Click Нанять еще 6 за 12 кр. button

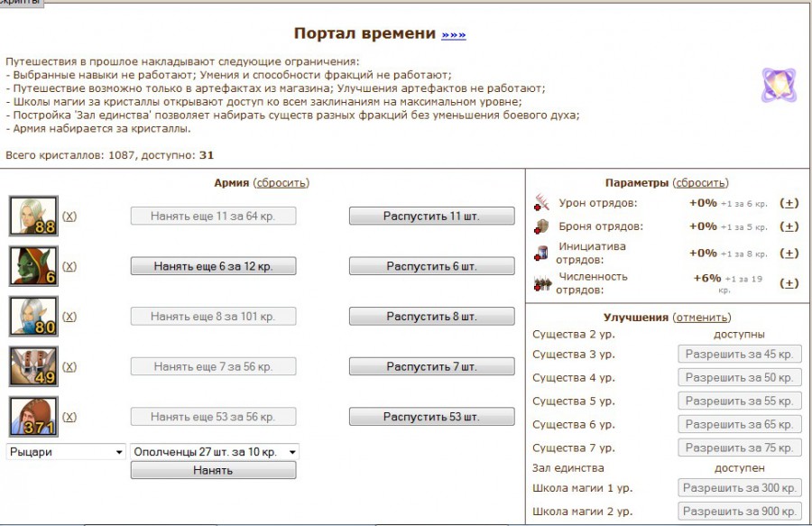213,266
